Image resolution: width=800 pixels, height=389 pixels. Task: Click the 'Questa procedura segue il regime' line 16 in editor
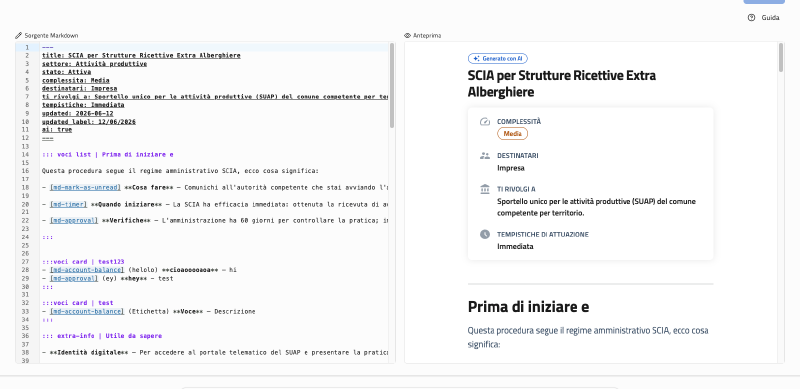coord(180,171)
